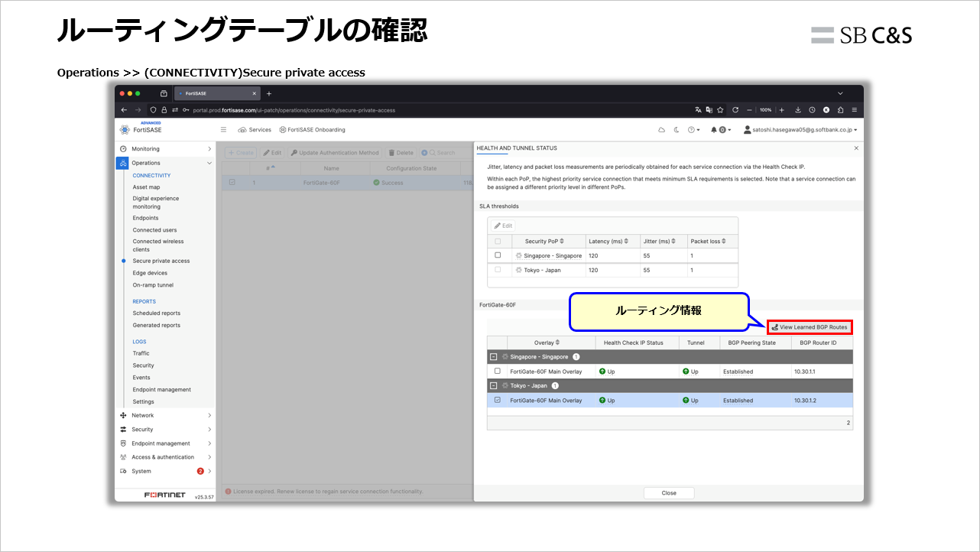This screenshot has height=552, width=980.
Task: Expand the Security sidebar section
Action: 165,429
